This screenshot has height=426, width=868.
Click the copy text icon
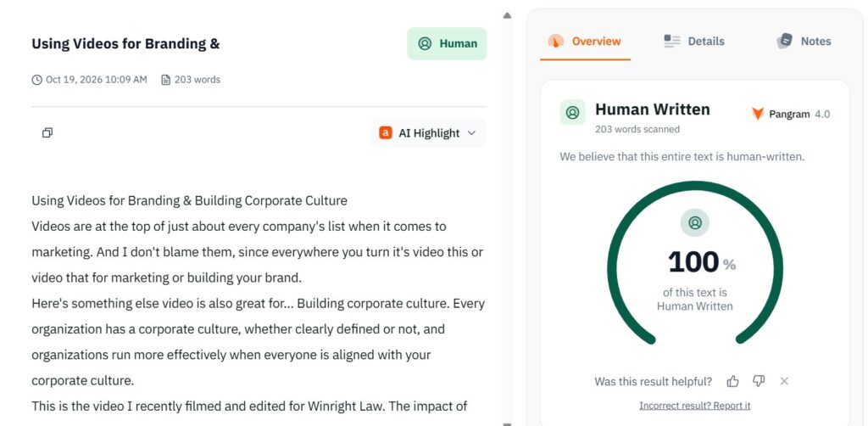point(47,133)
